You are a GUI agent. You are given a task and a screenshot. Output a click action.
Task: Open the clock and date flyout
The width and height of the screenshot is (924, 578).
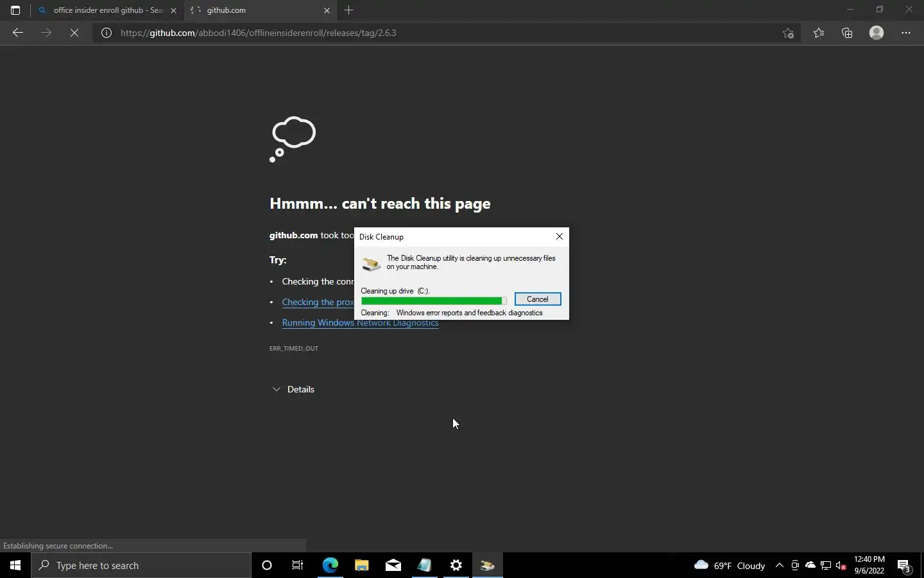click(x=869, y=565)
